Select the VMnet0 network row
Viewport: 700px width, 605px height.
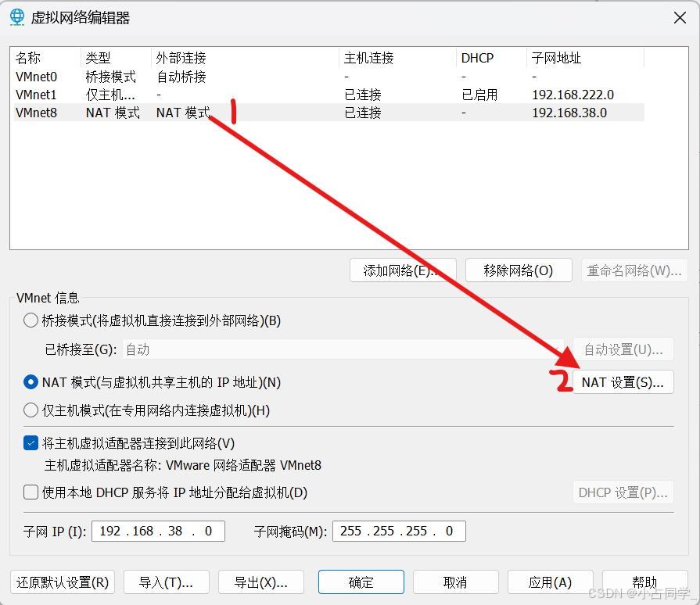[x=329, y=77]
